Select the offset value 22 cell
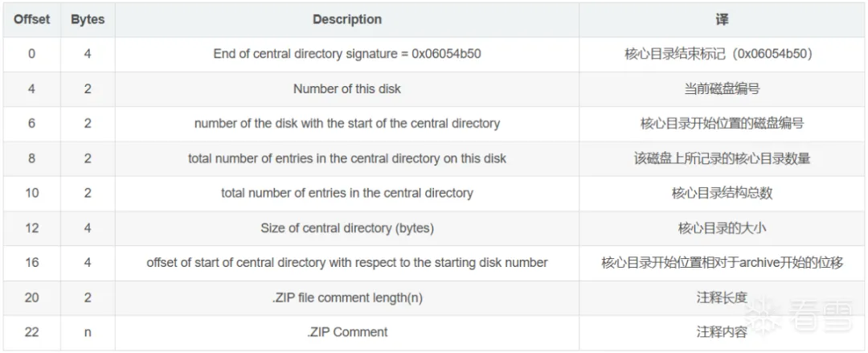This screenshot has height=353, width=868. pyautogui.click(x=31, y=332)
